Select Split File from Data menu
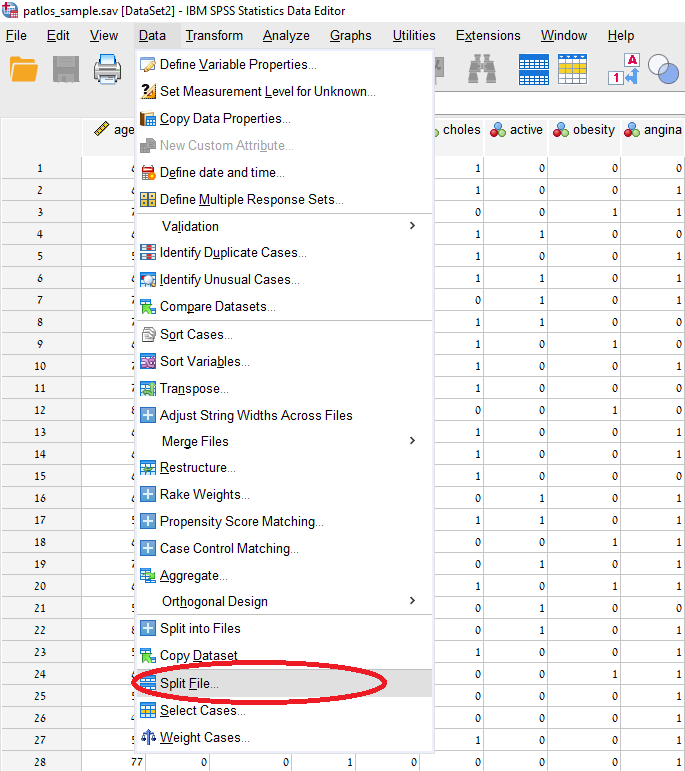685x771 pixels. point(189,683)
